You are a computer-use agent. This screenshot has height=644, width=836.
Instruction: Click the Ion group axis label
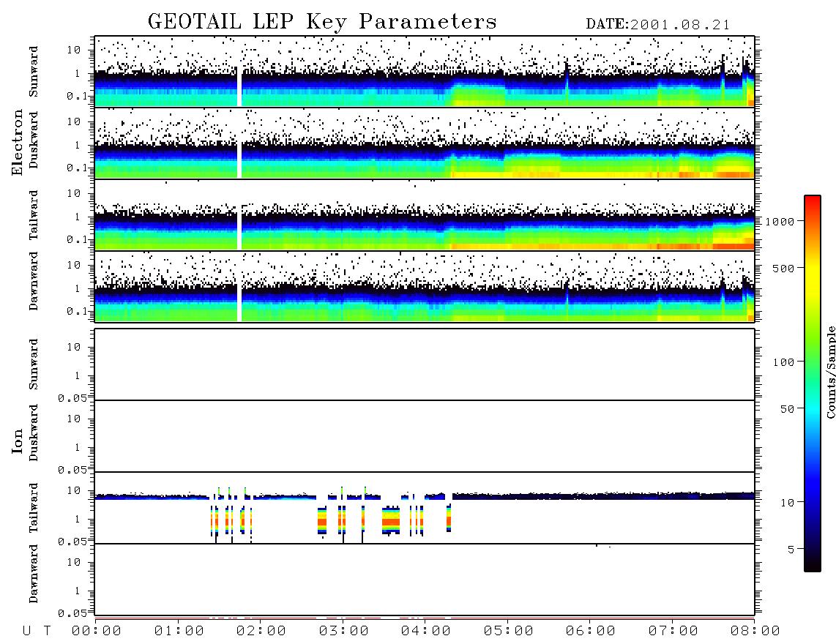coord(18,441)
